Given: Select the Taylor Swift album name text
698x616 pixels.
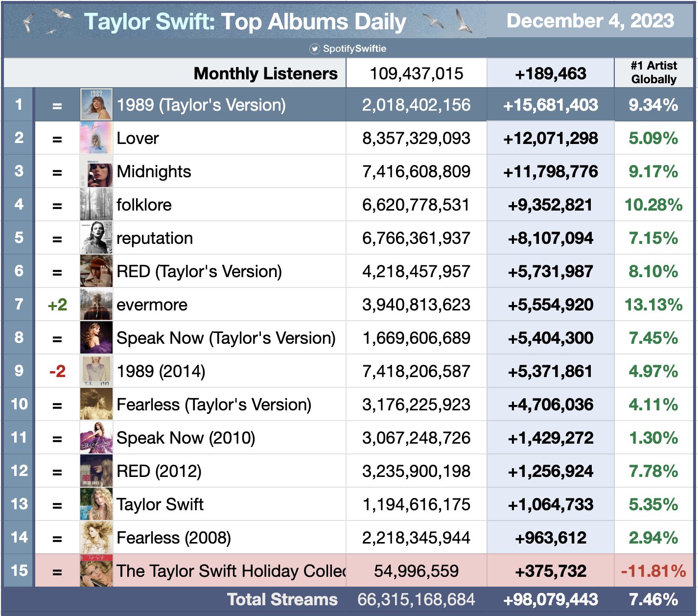Looking at the screenshot, I should [160, 504].
